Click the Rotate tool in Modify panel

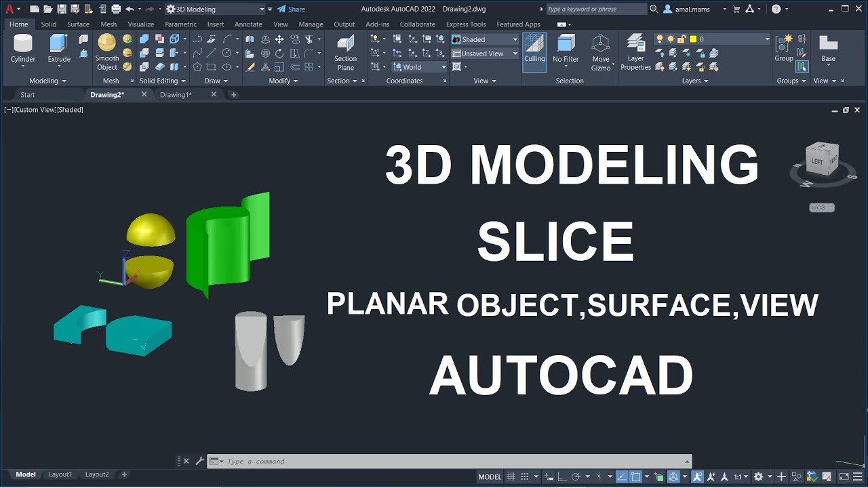pyautogui.click(x=279, y=54)
